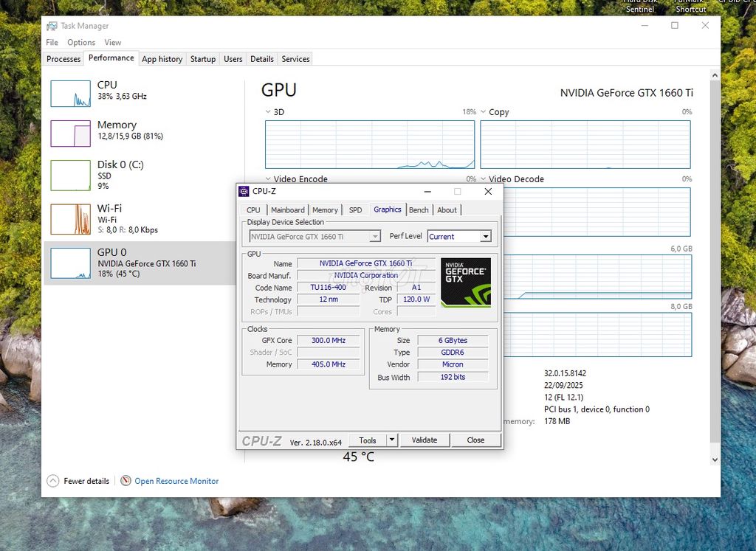Image resolution: width=756 pixels, height=551 pixels.
Task: Click the Code Name TU116-400 field
Action: tap(329, 287)
